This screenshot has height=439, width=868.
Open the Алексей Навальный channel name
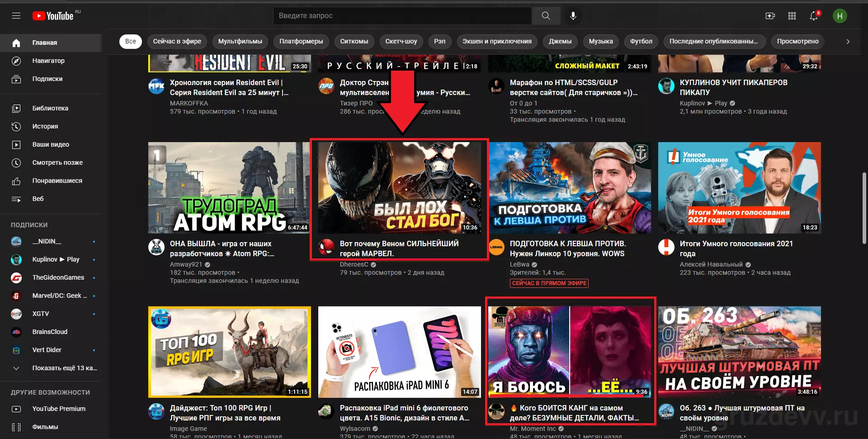coord(711,264)
